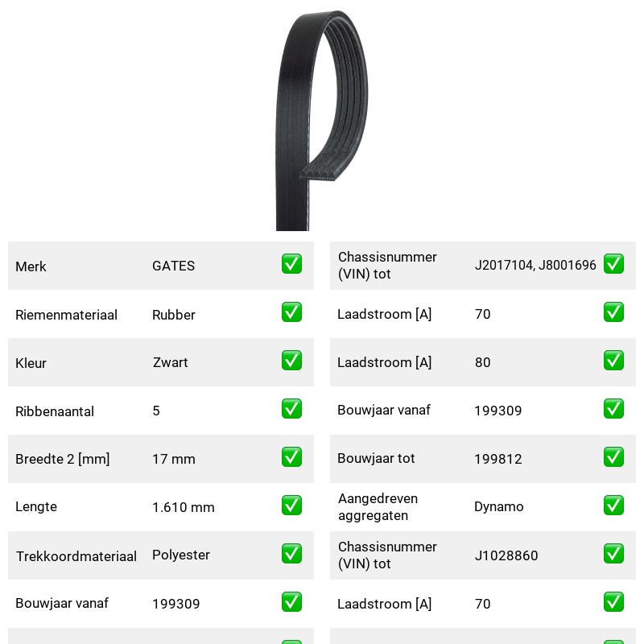Screen dimensions: 644x644
Task: Select the Merk specification row
Action: (x=161, y=266)
